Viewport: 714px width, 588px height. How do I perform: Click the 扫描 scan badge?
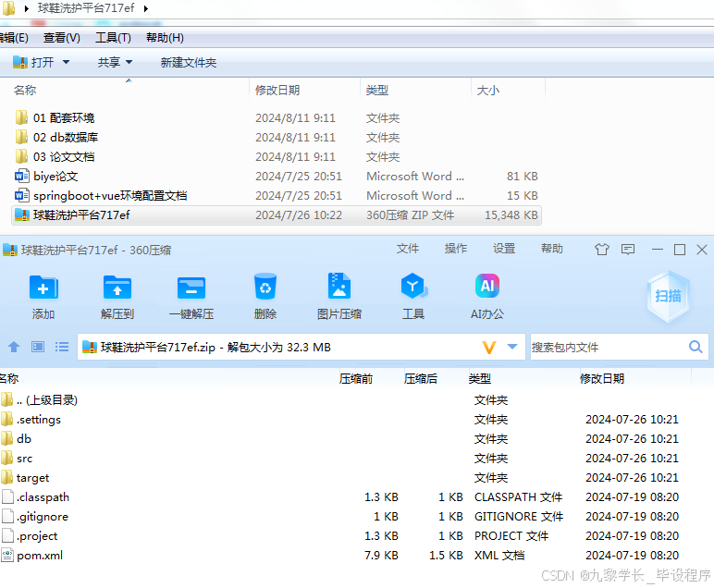coord(668,296)
